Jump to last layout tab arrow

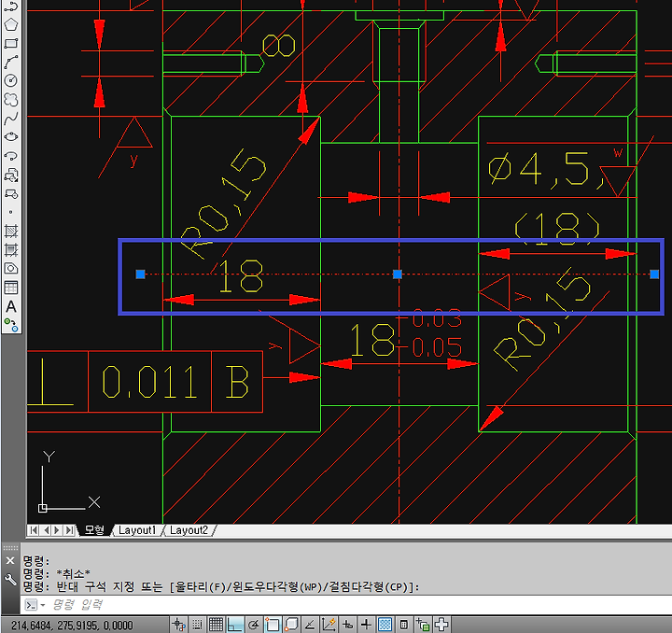[x=68, y=530]
